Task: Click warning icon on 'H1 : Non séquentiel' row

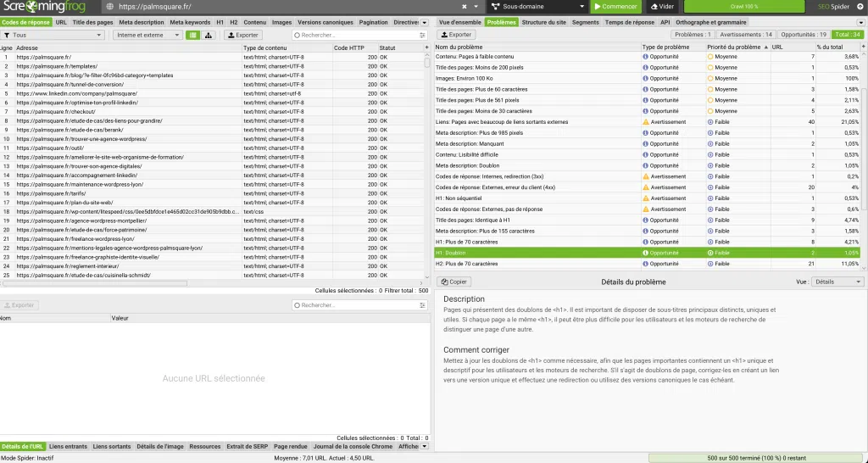Action: (x=645, y=198)
